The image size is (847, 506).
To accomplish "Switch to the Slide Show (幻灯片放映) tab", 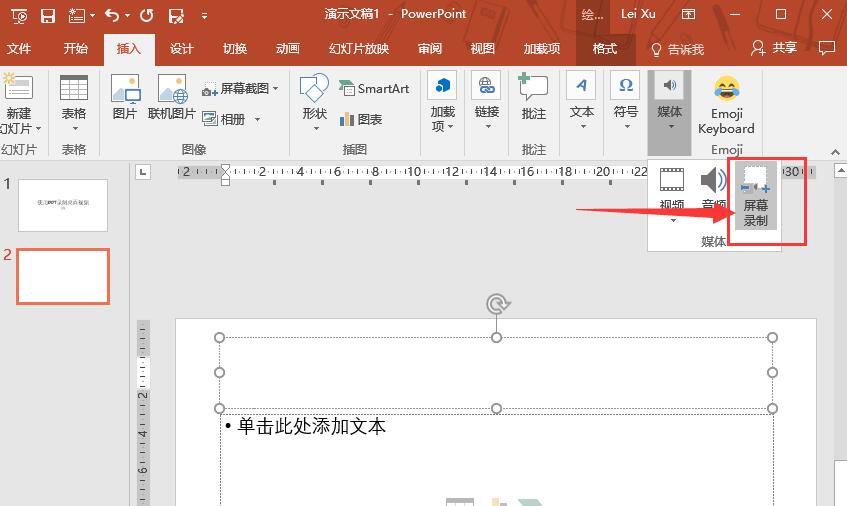I will [x=359, y=49].
